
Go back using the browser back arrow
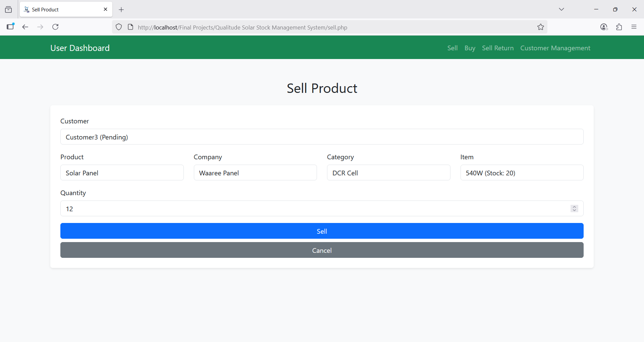click(x=25, y=27)
